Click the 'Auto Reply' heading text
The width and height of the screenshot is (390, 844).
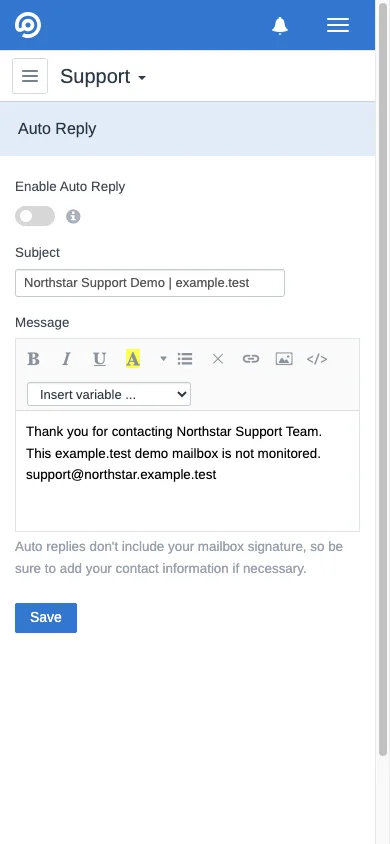(57, 129)
